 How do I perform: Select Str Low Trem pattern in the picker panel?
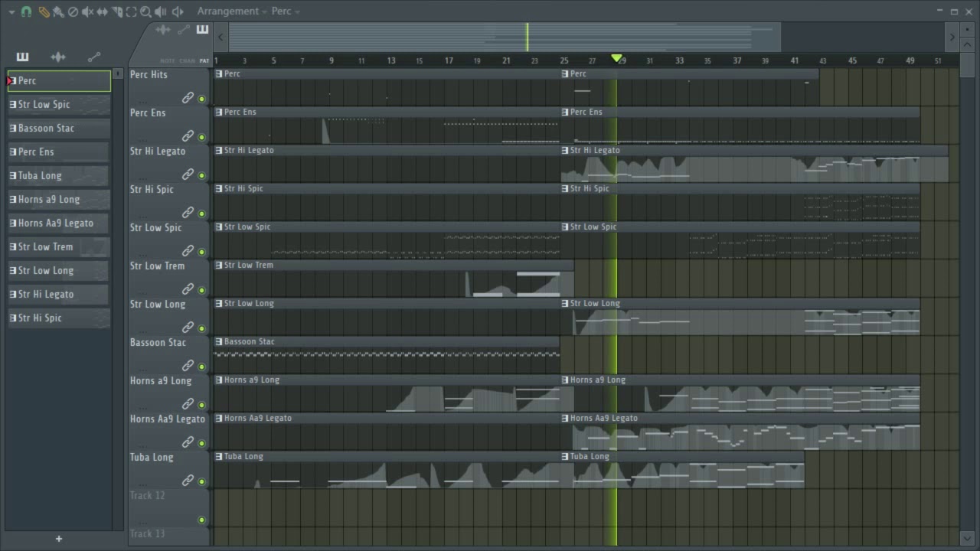click(59, 247)
